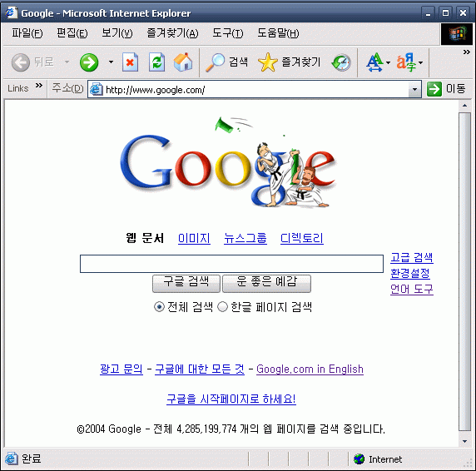Expand the Links bar chevron
Viewport: 476px width, 471px height.
(39, 86)
